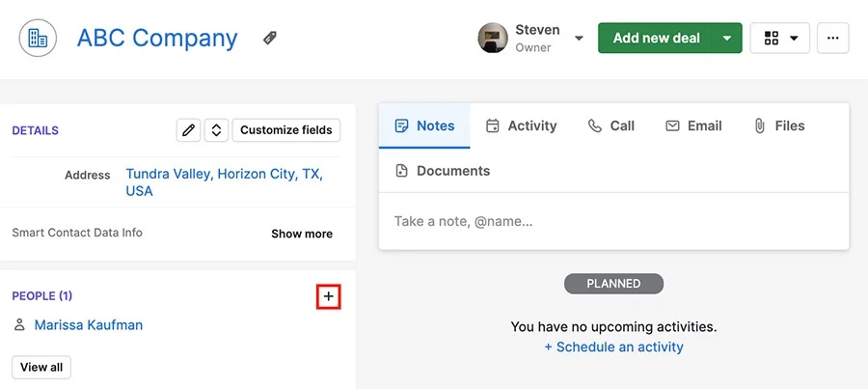Viewport: 868px width, 389px height.
Task: Add a person with the plus icon
Action: (329, 297)
